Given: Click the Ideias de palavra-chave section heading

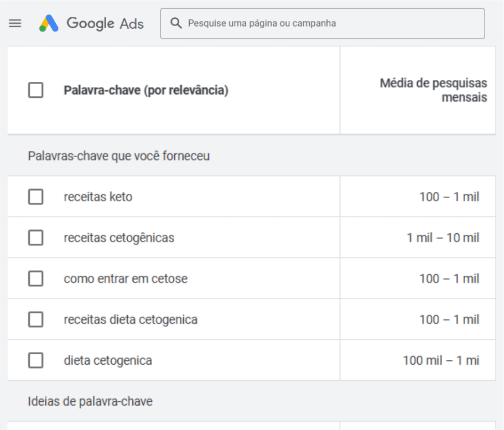Looking at the screenshot, I should pyautogui.click(x=90, y=401).
